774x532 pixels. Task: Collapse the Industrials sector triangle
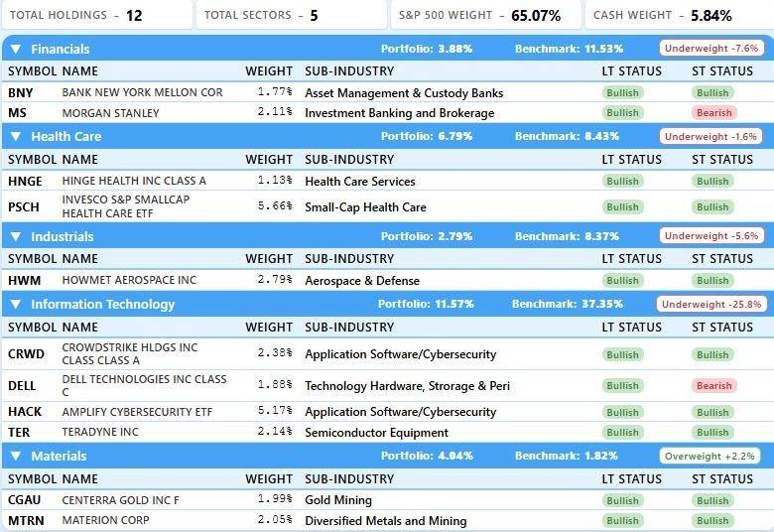click(x=16, y=236)
